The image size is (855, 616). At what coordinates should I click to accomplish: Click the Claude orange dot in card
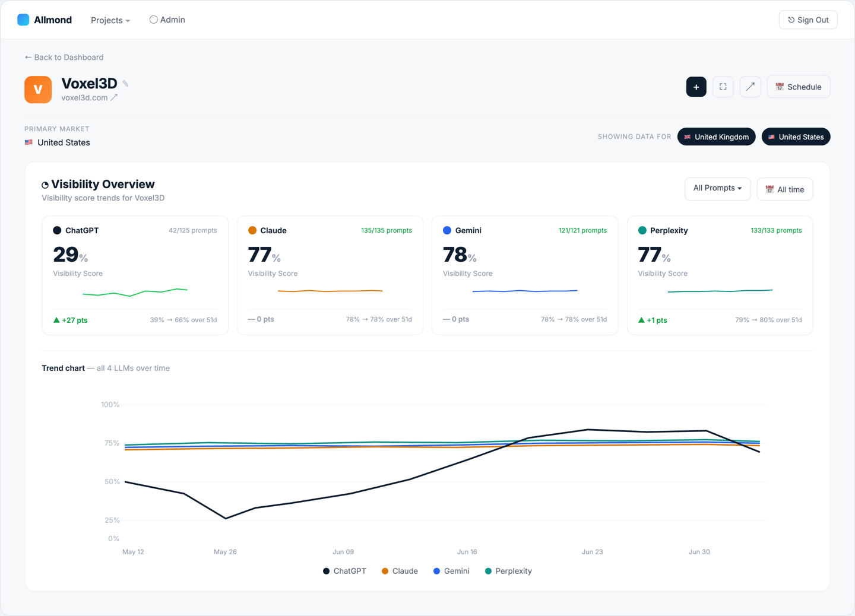coord(252,230)
